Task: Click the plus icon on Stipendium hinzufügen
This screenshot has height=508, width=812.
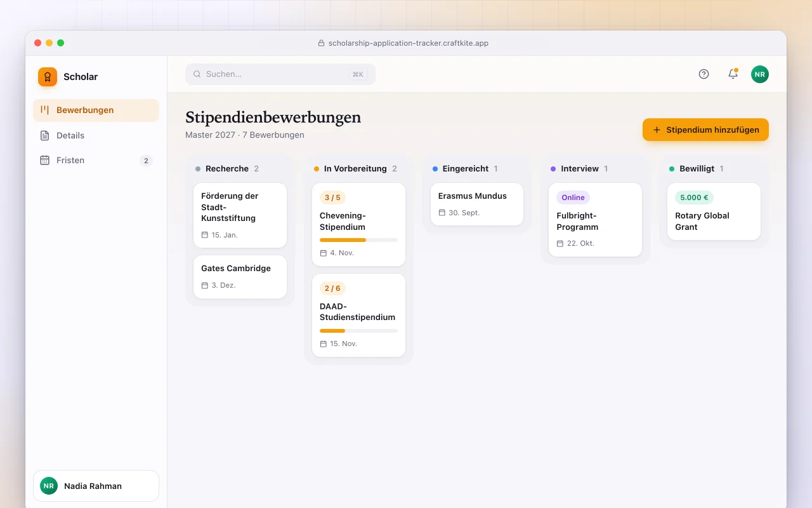Action: [657, 130]
